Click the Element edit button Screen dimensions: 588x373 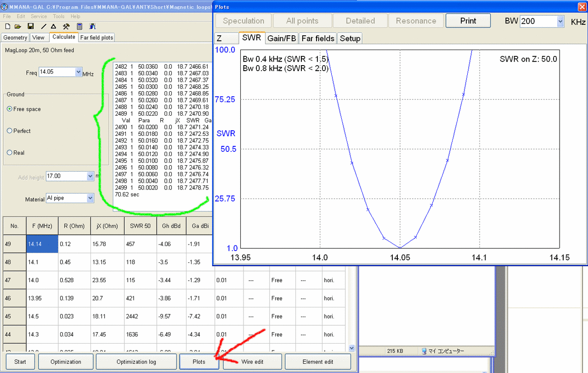(318, 362)
